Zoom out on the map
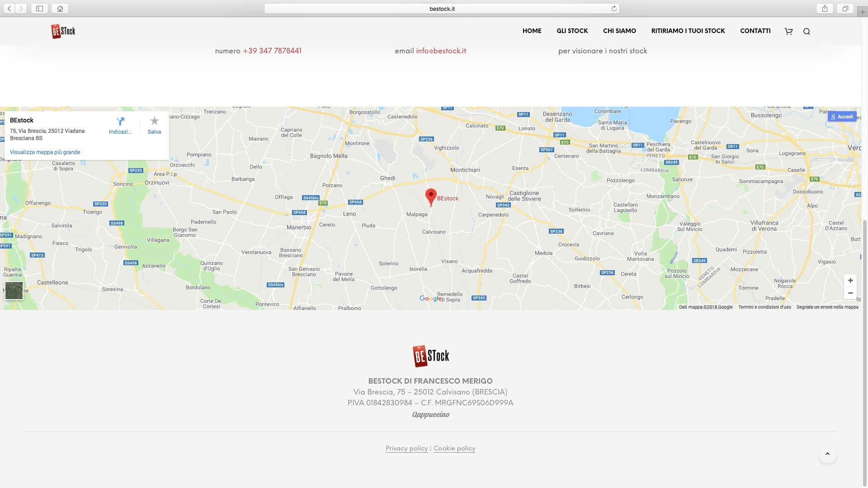The image size is (868, 488). click(850, 293)
